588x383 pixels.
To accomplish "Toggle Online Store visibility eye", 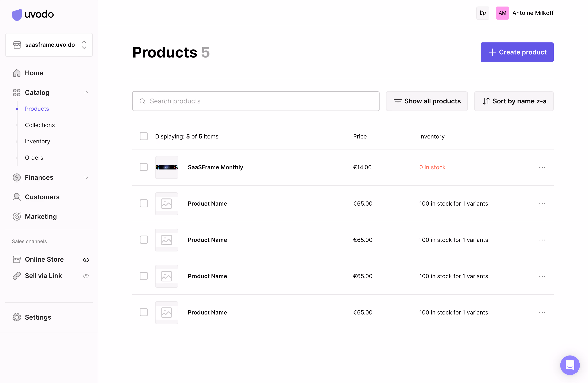I will coord(86,260).
